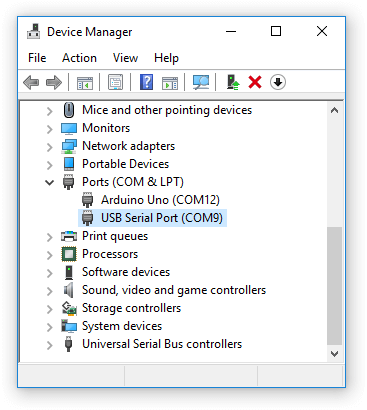Click the Storage controllers icon
This screenshot has width=367, height=410.
tap(69, 308)
